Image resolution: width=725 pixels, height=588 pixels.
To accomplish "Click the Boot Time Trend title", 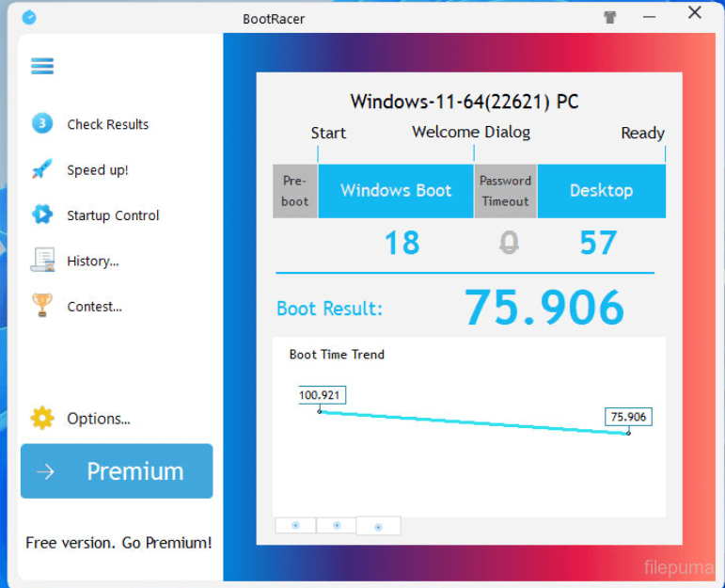I will click(337, 355).
